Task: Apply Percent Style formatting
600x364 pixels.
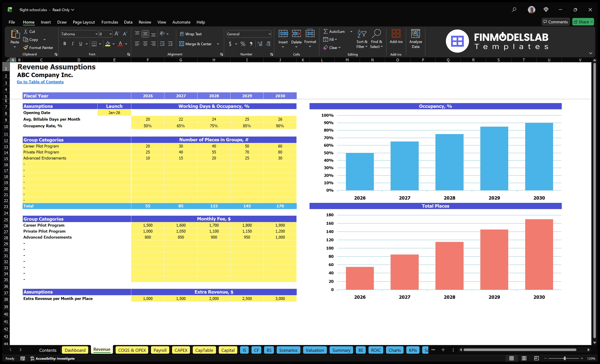Action: point(243,44)
